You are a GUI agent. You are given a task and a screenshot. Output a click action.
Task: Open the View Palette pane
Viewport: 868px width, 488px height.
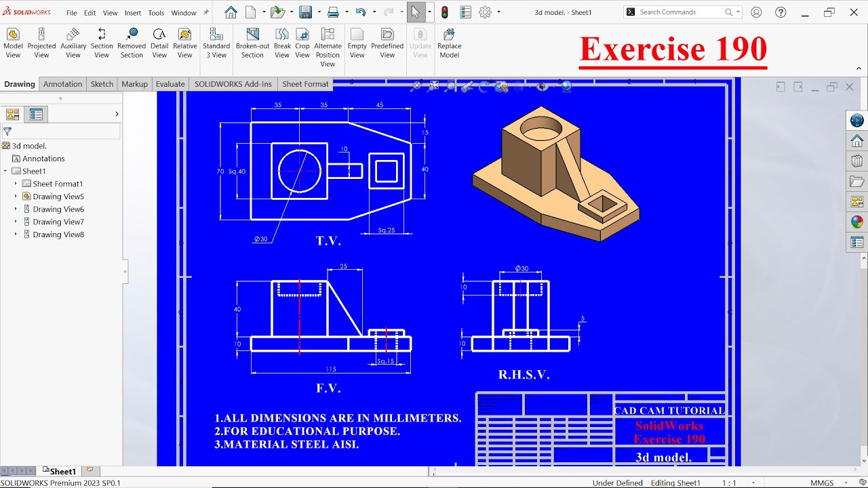[857, 202]
